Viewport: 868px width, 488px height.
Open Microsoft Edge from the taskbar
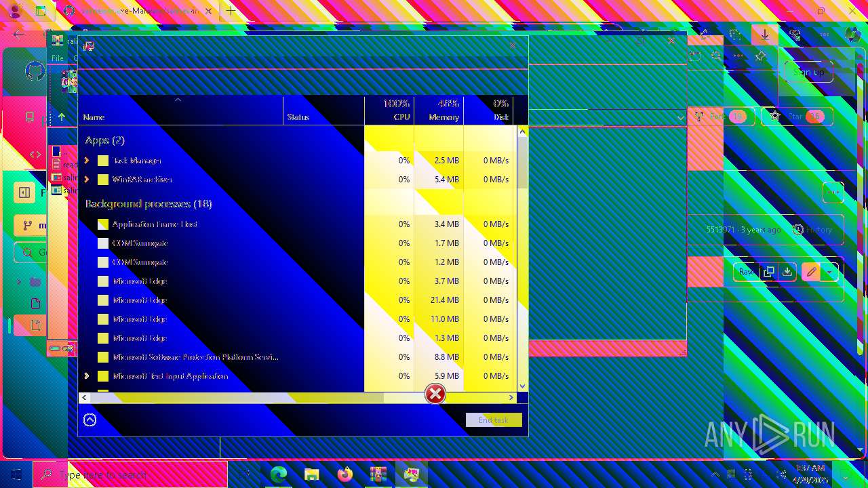279,474
